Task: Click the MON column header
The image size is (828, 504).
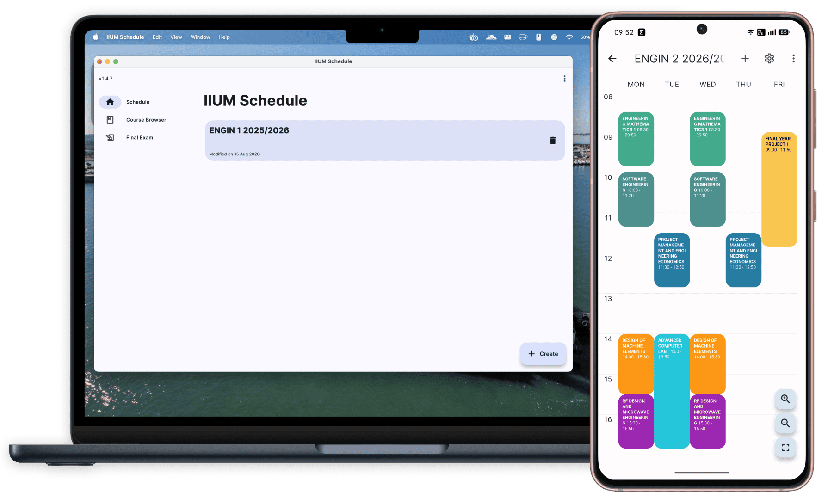Action: coord(636,84)
